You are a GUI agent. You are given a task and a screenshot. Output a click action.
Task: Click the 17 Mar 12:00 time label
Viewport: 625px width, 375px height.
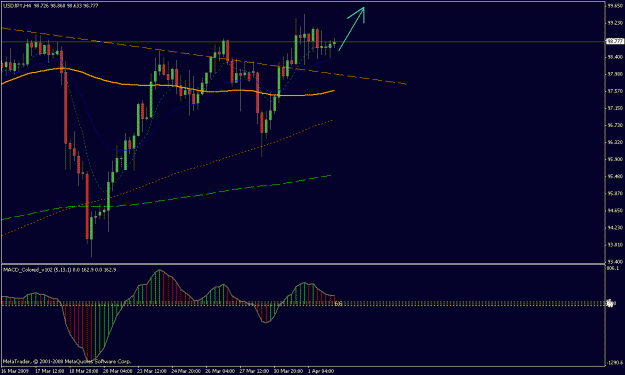pos(49,371)
